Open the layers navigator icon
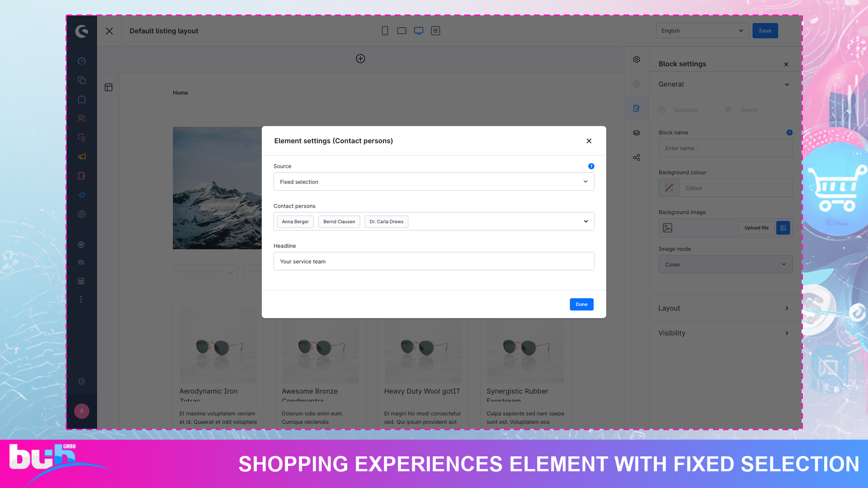 pos(637,133)
